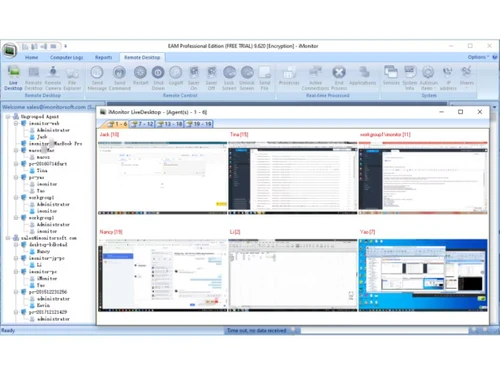Turn on the screen saver (Saver On)
Image resolution: width=500 pixels, height=375 pixels.
[194, 78]
